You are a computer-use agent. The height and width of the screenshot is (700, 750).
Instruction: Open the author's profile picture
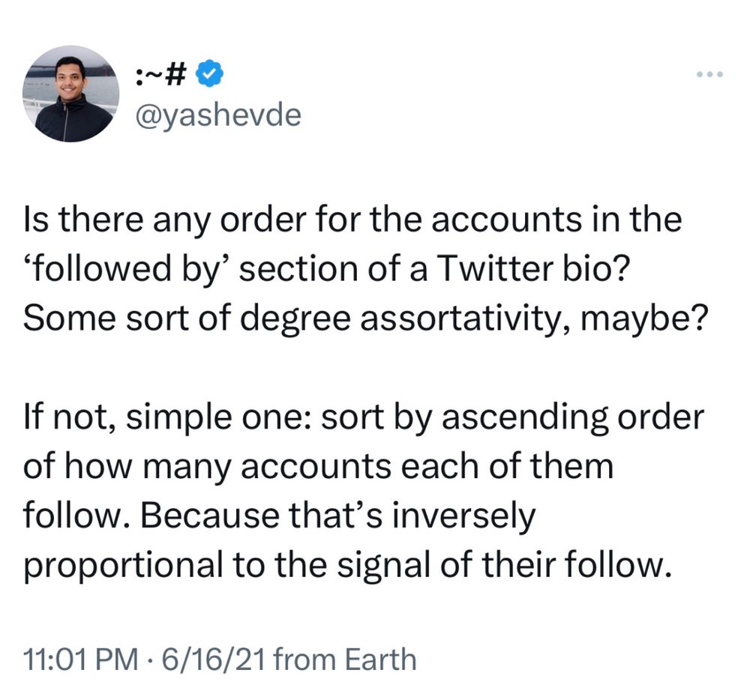pyautogui.click(x=72, y=94)
